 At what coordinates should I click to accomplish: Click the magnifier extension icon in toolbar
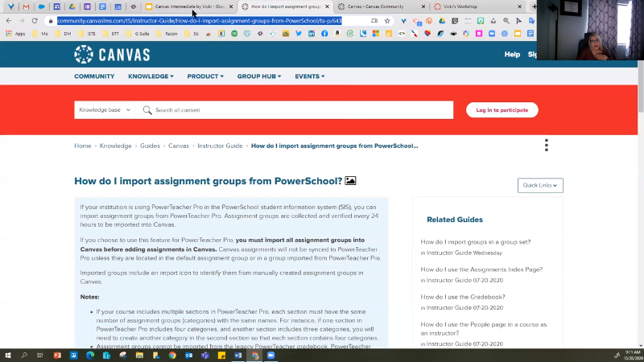click(506, 21)
